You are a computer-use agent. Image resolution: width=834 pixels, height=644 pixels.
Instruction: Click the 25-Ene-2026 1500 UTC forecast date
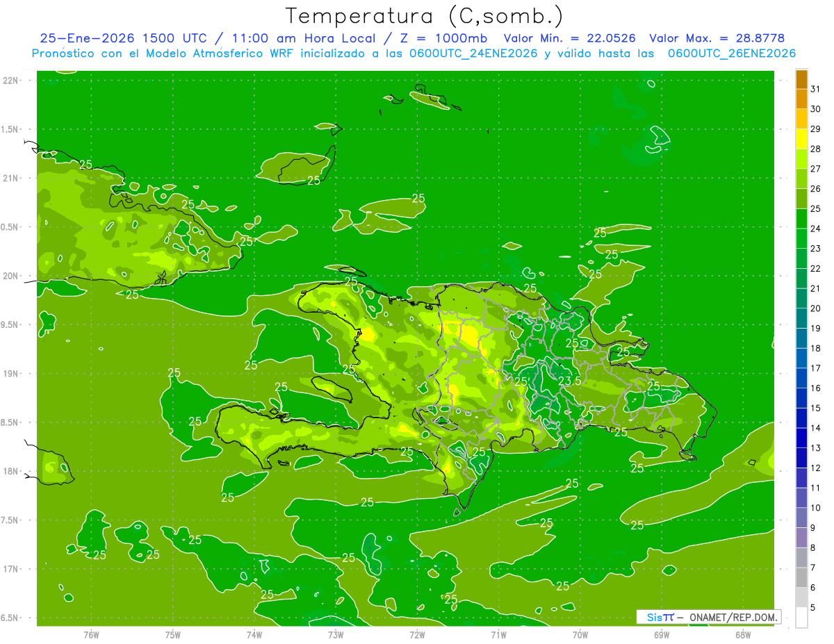123,39
